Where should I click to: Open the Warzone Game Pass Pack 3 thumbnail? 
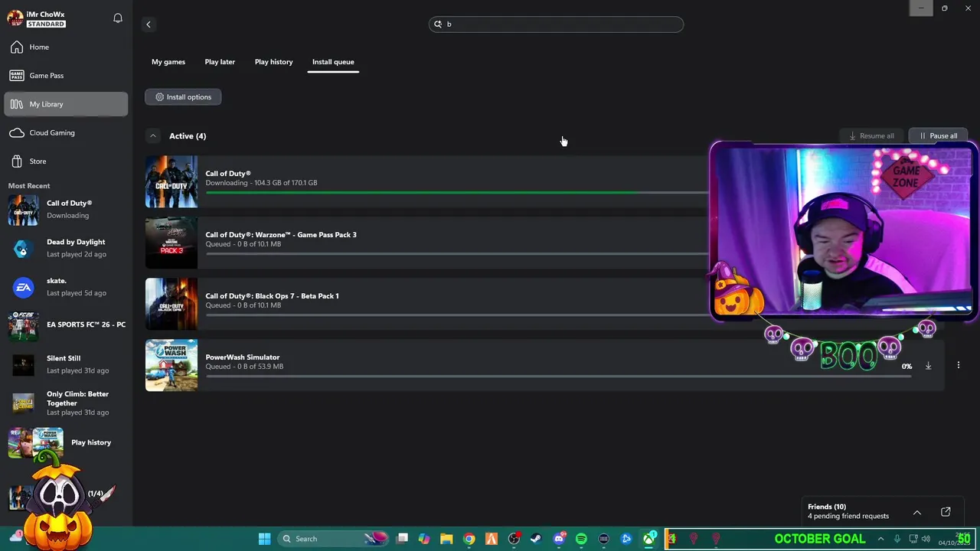171,243
